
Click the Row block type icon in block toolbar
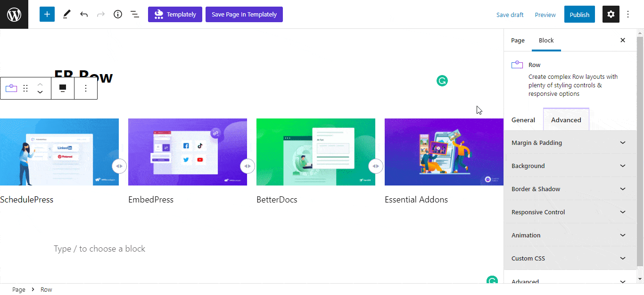pyautogui.click(x=11, y=88)
